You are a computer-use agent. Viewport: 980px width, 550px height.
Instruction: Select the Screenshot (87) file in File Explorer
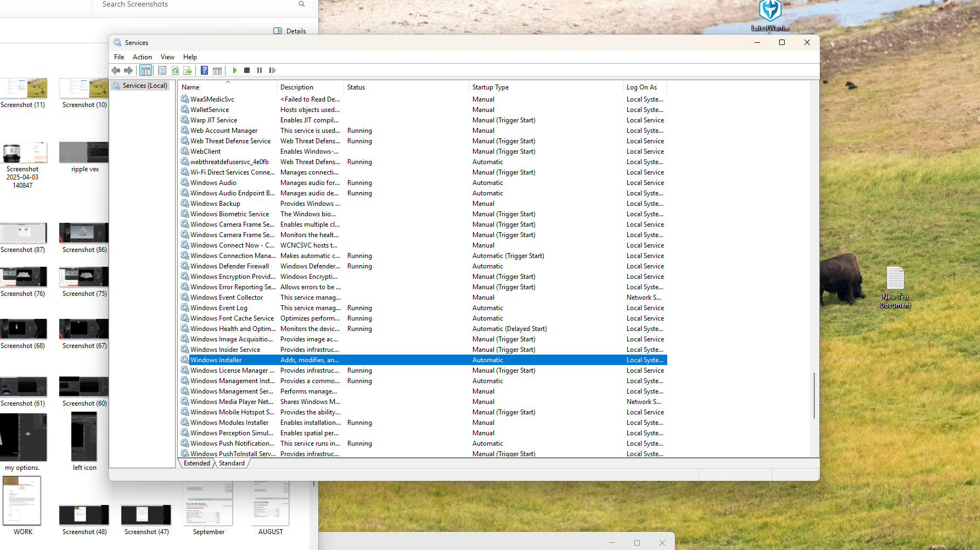point(23,238)
